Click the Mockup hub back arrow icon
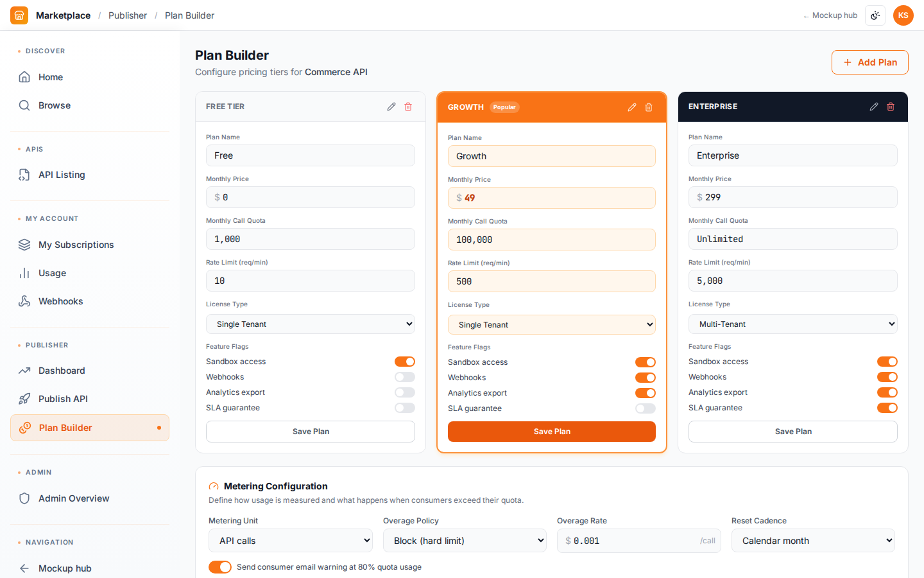The image size is (924, 578). pos(24,568)
